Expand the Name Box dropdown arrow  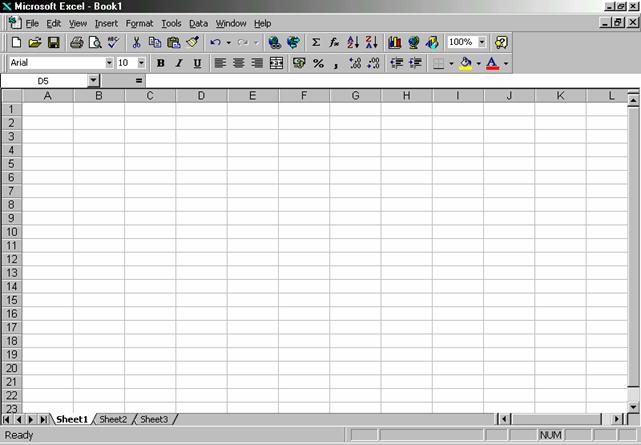(93, 80)
